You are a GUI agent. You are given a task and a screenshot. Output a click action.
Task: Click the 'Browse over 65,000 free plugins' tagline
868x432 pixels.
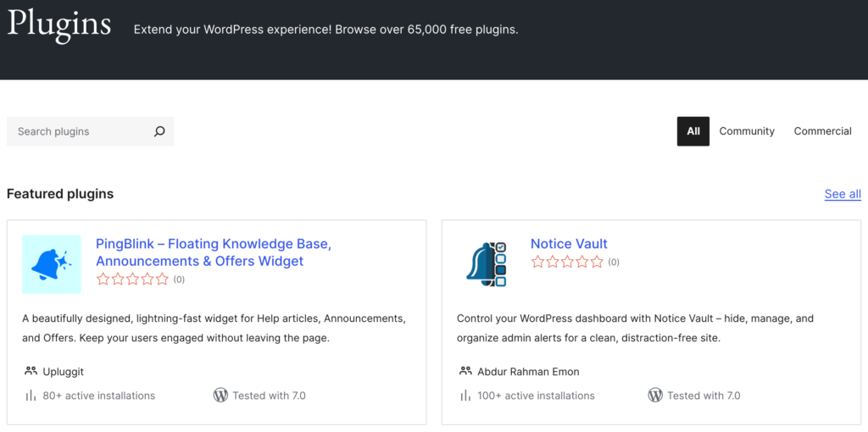427,30
